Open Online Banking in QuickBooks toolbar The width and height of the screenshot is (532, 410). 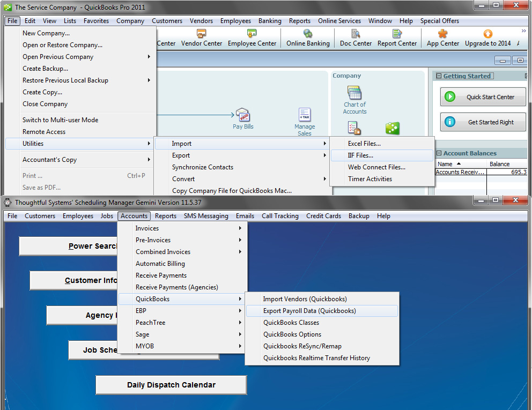(x=308, y=38)
